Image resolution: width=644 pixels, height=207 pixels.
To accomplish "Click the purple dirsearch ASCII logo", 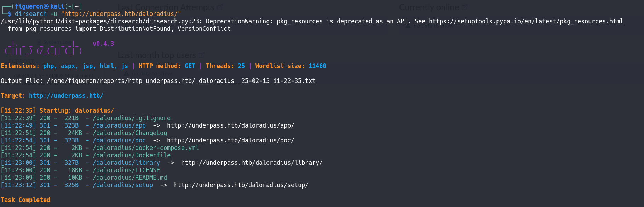I will (43, 47).
